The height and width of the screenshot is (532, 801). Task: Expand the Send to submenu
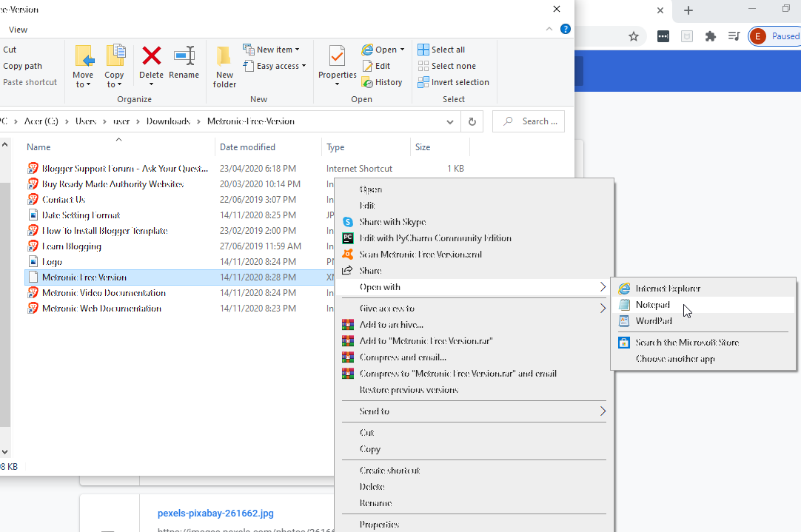(x=474, y=411)
